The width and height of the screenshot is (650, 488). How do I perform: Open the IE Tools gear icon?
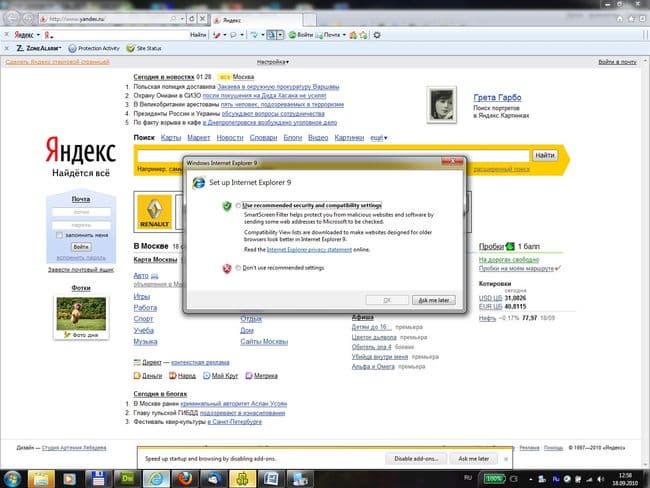coord(643,19)
